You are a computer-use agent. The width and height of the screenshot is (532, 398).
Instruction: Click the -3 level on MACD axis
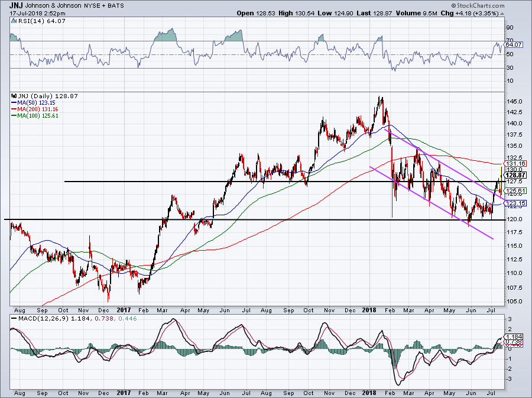[509, 379]
